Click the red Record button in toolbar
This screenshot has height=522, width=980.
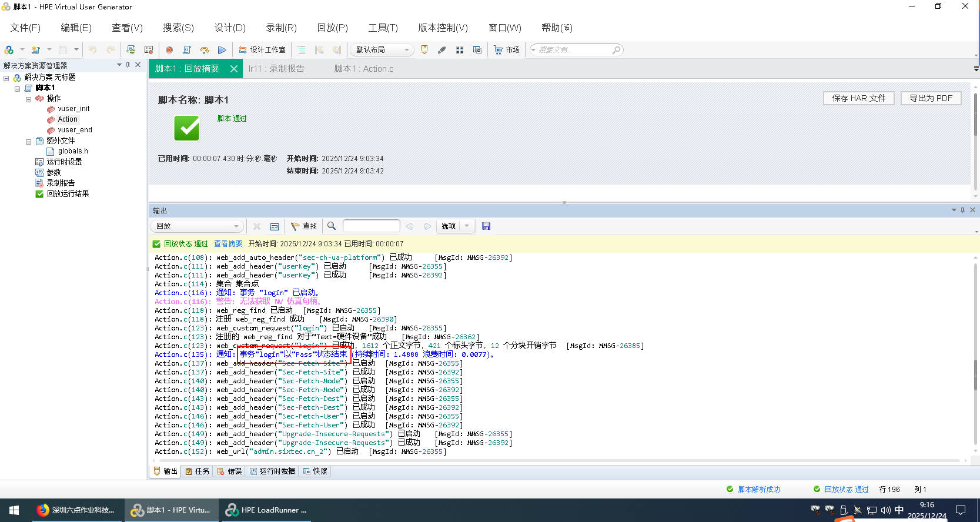tap(169, 50)
